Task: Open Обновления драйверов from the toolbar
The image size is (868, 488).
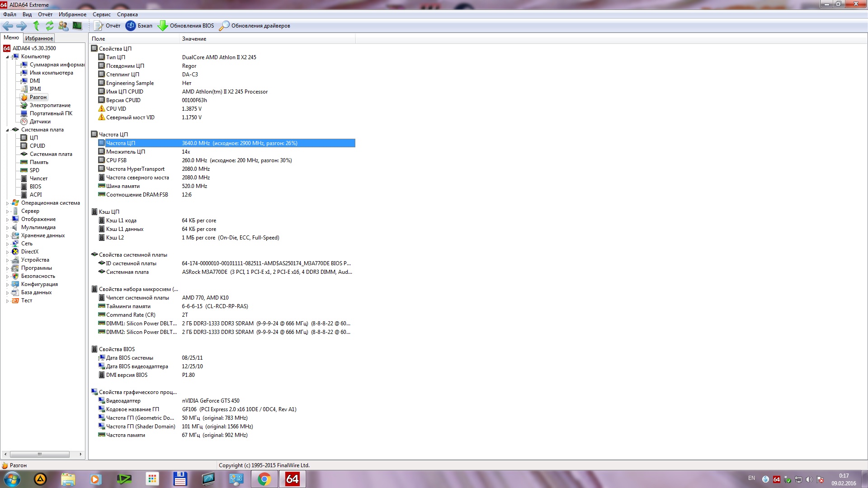Action: pyautogui.click(x=255, y=26)
